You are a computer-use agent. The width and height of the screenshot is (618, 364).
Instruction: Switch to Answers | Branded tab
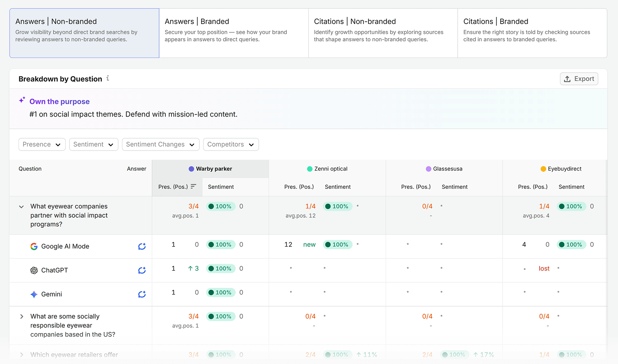tap(234, 33)
